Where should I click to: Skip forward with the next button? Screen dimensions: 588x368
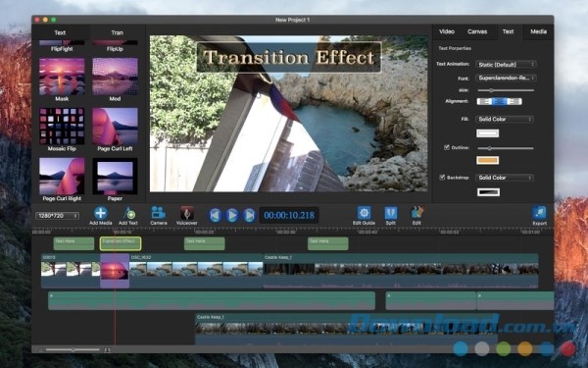[249, 215]
